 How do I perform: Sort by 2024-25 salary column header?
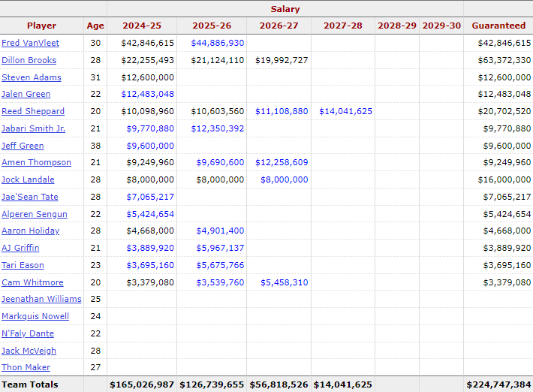pyautogui.click(x=142, y=26)
